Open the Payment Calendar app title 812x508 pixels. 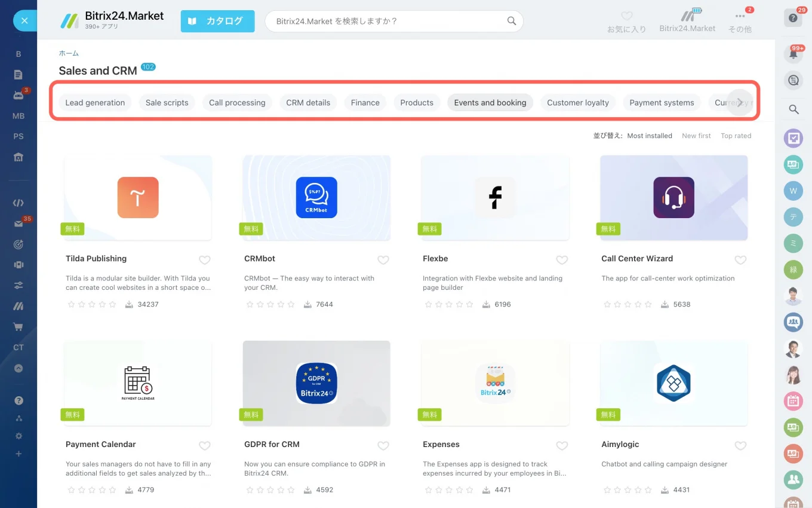click(x=101, y=445)
